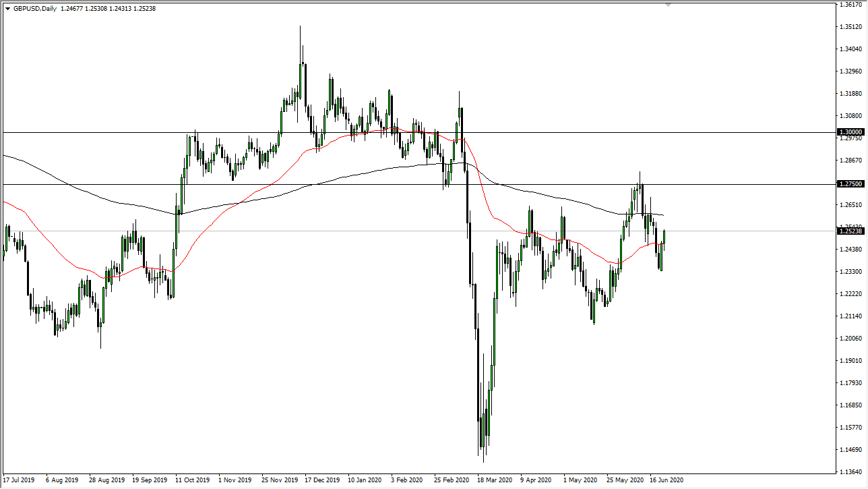Screen dimensions: 868x489
Task: Click the 1.14690 price scale value
Action: tap(851, 450)
